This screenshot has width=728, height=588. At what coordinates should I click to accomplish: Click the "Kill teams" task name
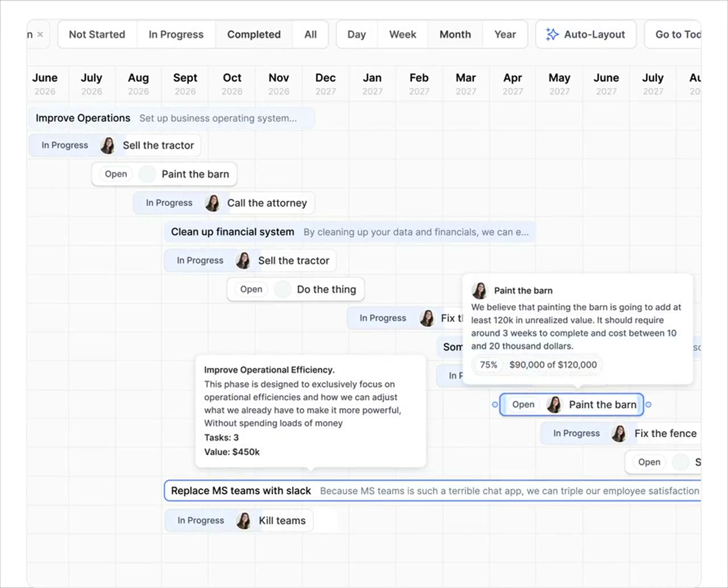pyautogui.click(x=282, y=520)
